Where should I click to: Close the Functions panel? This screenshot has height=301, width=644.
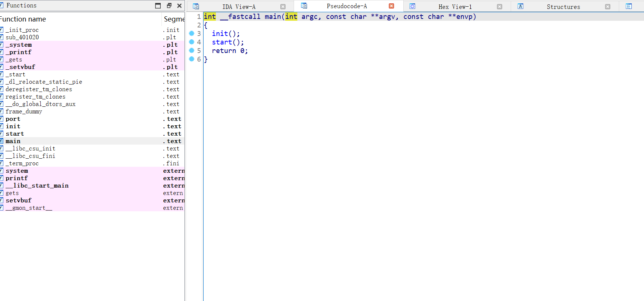(179, 6)
